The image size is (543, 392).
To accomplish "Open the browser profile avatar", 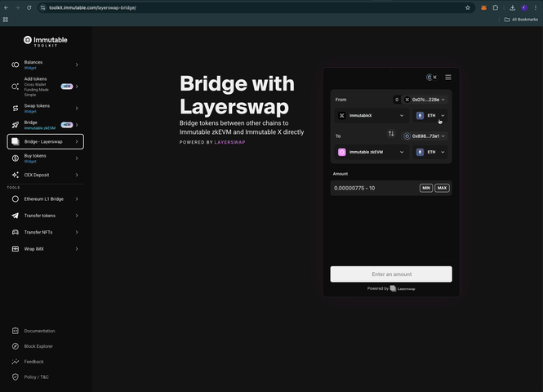I will (x=524, y=7).
